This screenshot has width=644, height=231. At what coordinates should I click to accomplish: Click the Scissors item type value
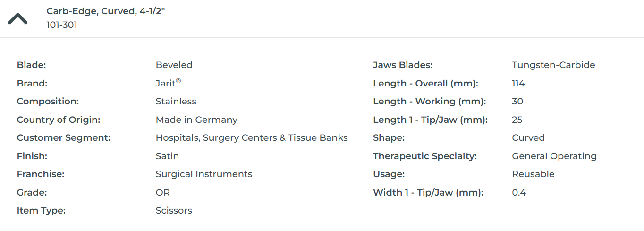click(x=174, y=211)
